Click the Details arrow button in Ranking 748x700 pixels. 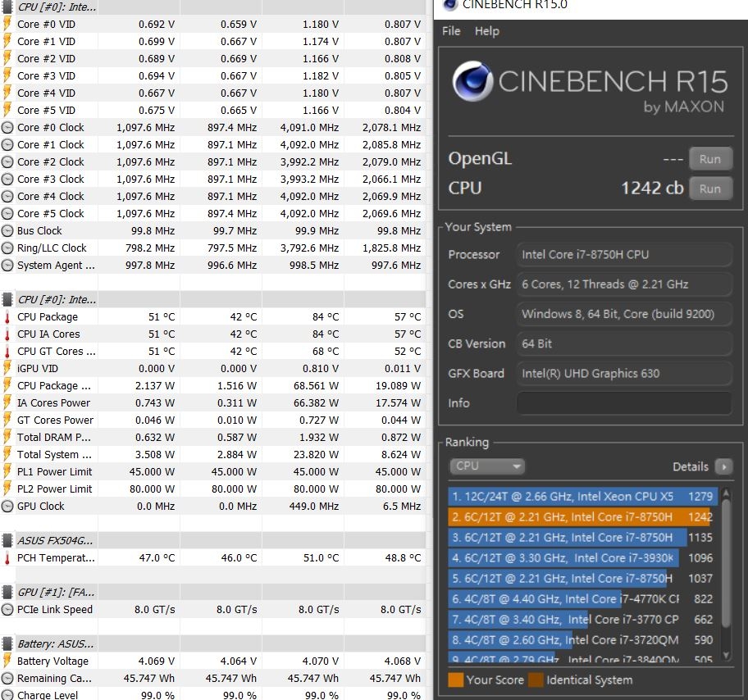723,466
